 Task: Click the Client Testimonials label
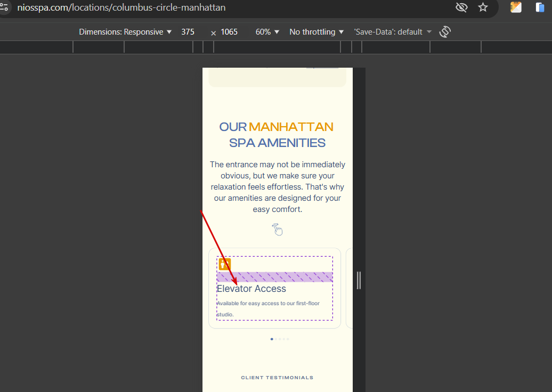click(x=277, y=378)
